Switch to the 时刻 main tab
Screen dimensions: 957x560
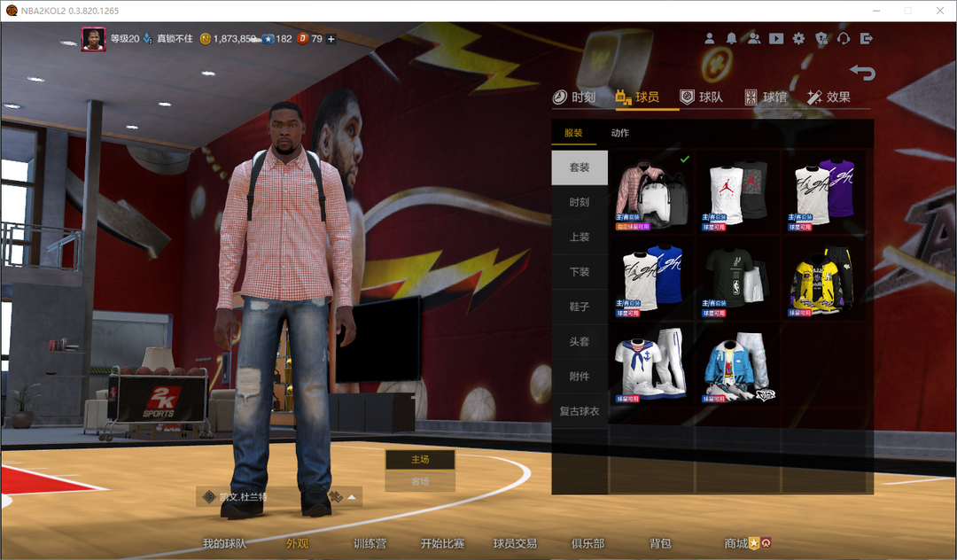(574, 97)
